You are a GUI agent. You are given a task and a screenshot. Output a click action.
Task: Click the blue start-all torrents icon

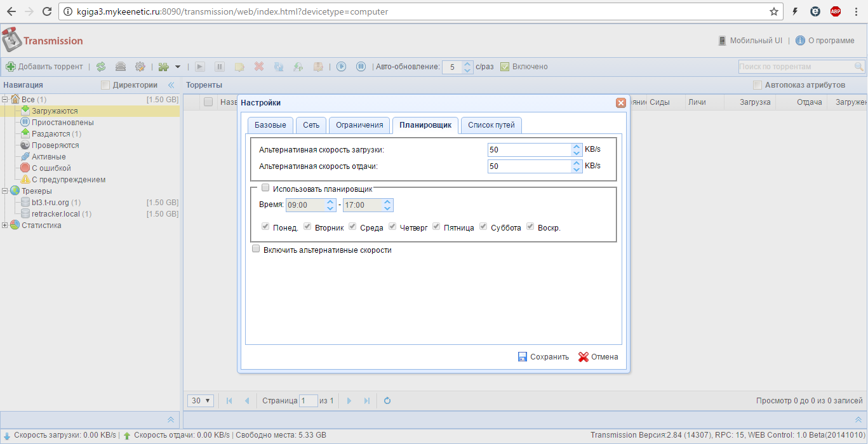[341, 67]
